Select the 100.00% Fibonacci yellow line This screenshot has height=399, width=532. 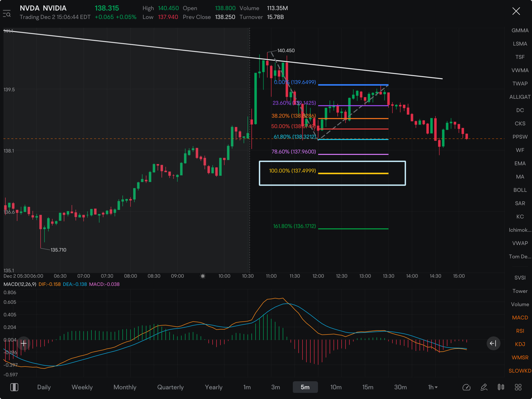(x=353, y=173)
